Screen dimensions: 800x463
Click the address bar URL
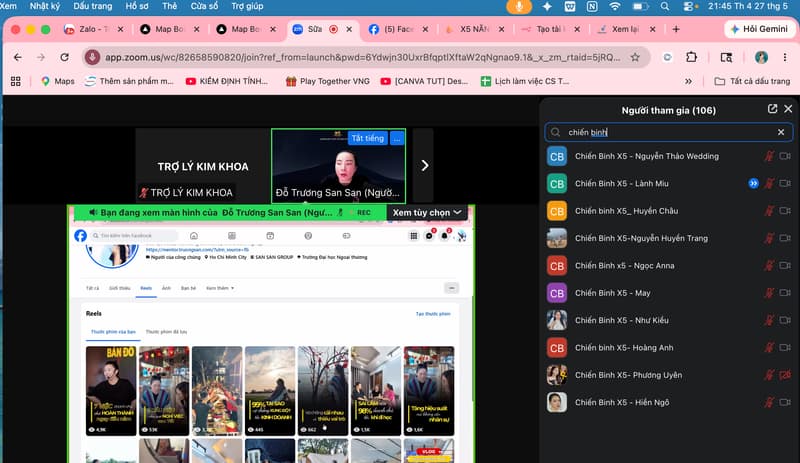[x=362, y=57]
